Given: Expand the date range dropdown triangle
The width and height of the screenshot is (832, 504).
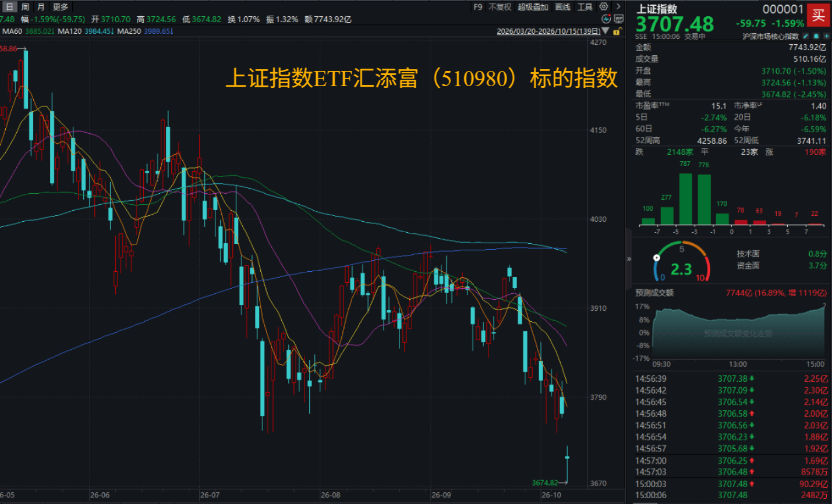Looking at the screenshot, I should [x=606, y=31].
